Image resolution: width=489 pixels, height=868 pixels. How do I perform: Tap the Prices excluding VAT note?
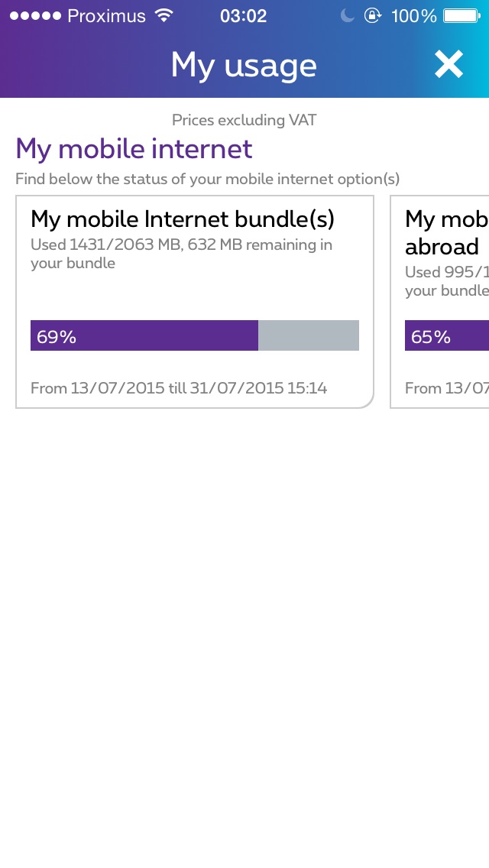click(x=244, y=120)
